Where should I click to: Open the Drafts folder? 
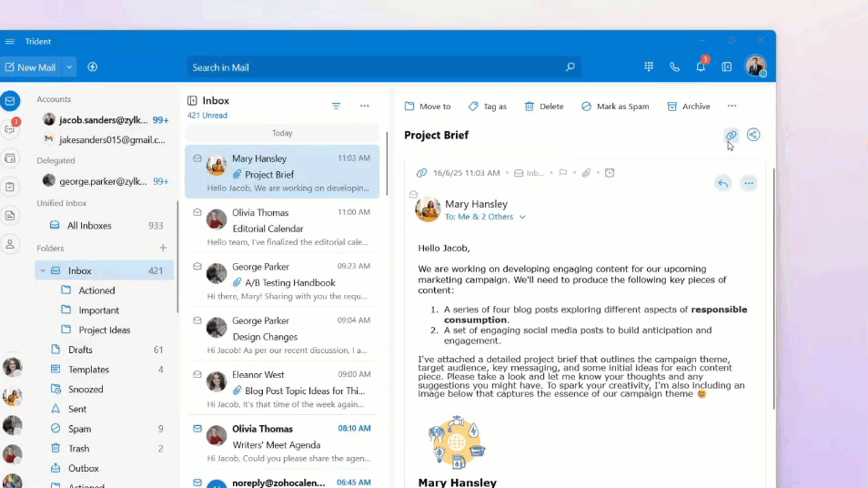click(x=104, y=350)
